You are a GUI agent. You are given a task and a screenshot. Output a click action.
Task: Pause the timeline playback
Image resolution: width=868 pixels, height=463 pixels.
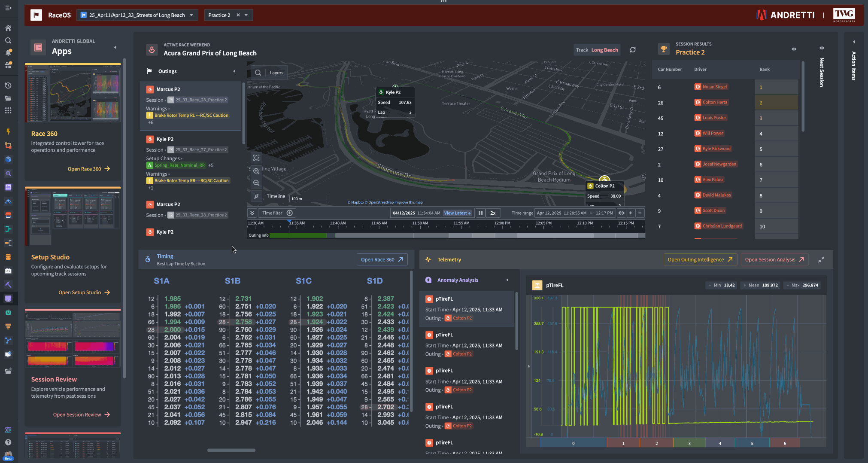[x=481, y=213]
